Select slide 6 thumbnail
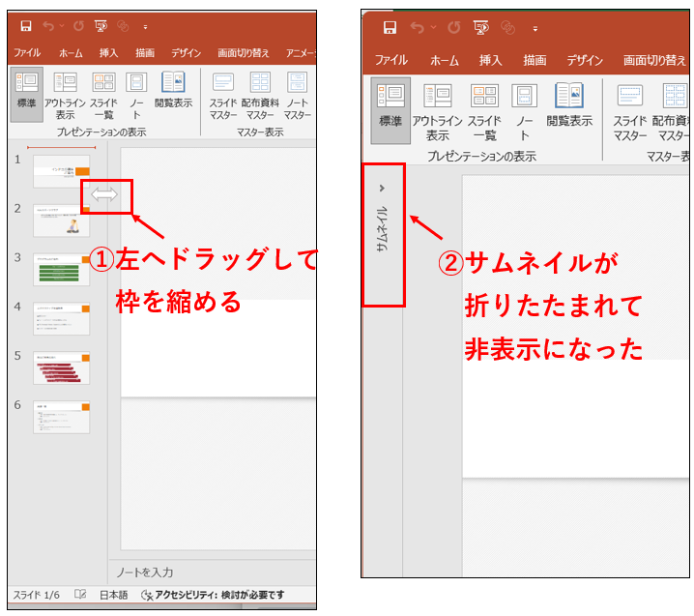This screenshot has width=694, height=616. 62,417
